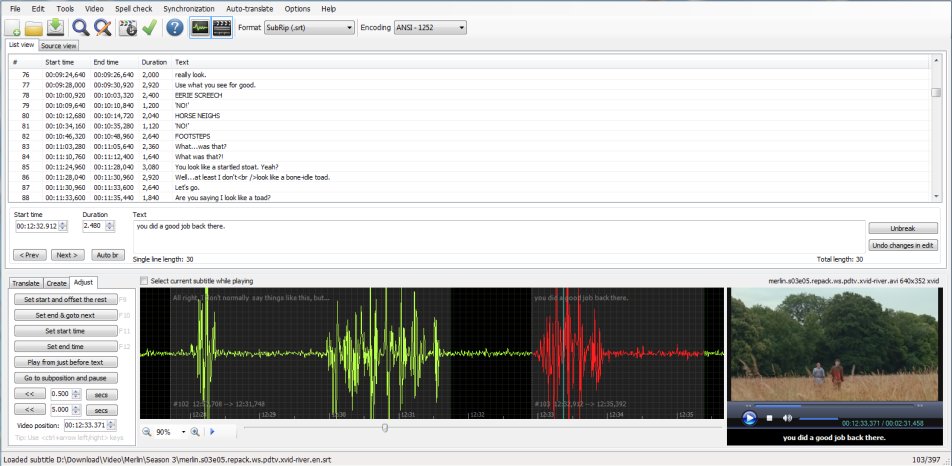Run Spell check via green checkmark icon

point(149,28)
